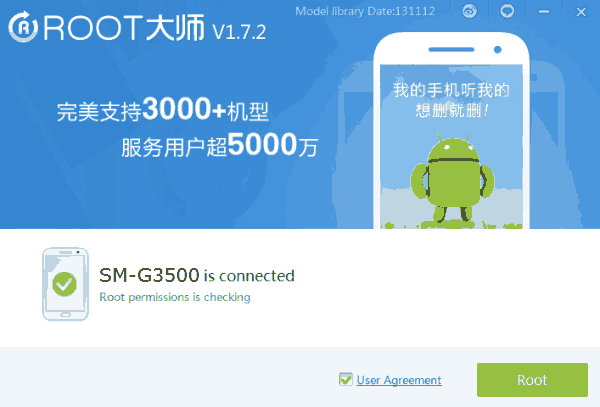
Task: Click the ROOT大师 title text
Action: [124, 28]
